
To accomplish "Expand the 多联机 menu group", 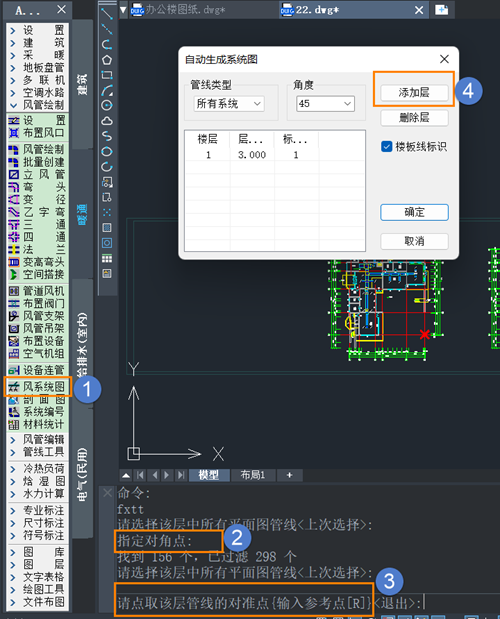I will [38, 80].
